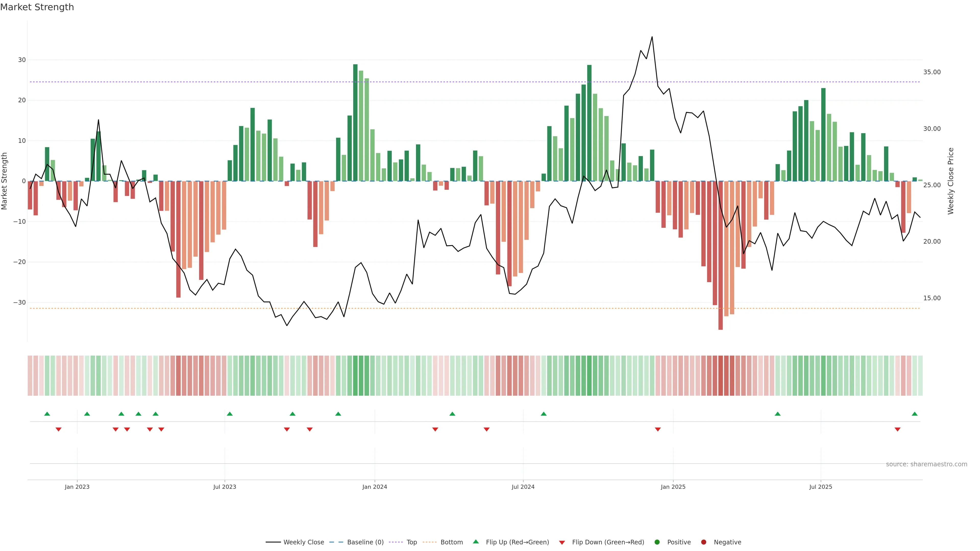Click the only flip-up marker between Jan 2025 and Jul 2025
The image size is (980, 551).
[x=778, y=414]
